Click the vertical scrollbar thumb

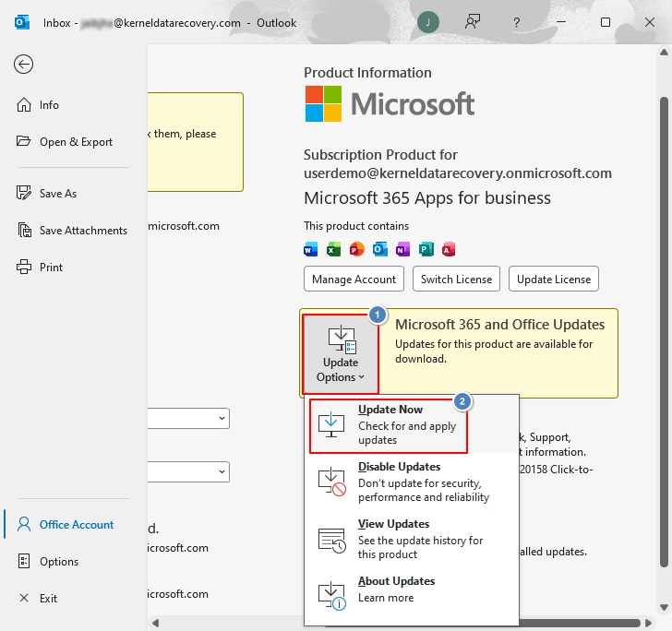pos(664,332)
